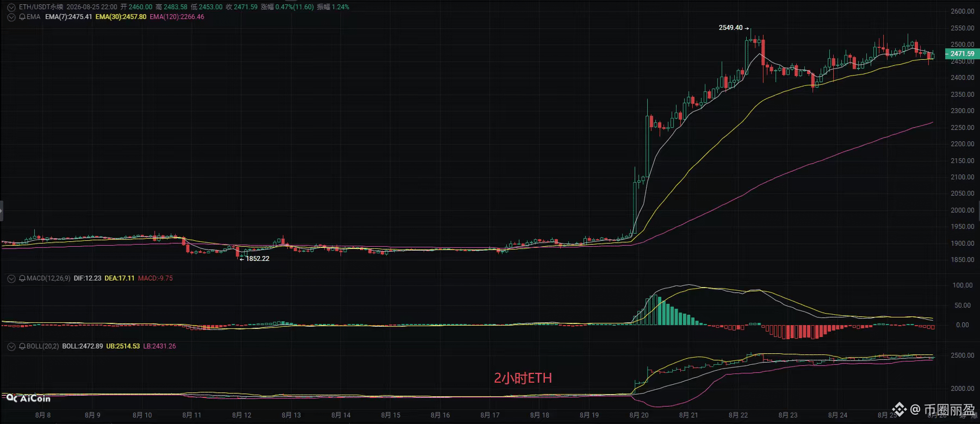Open the EMA alert bell
Image resolution: width=980 pixels, height=424 pixels.
[x=22, y=17]
